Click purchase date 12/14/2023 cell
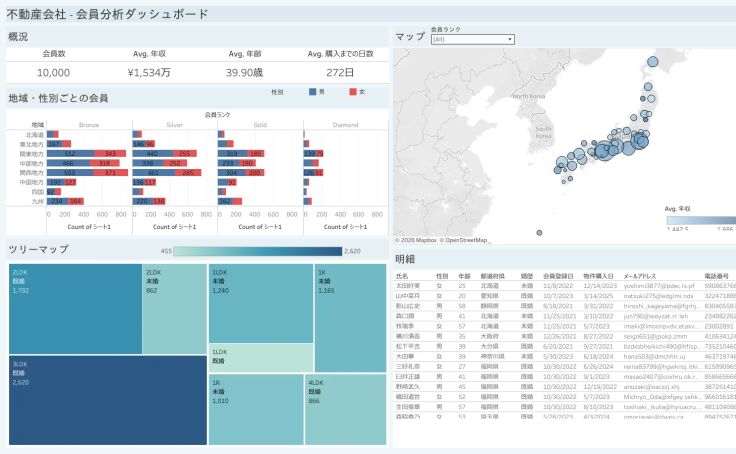The image size is (736, 454). (x=600, y=286)
